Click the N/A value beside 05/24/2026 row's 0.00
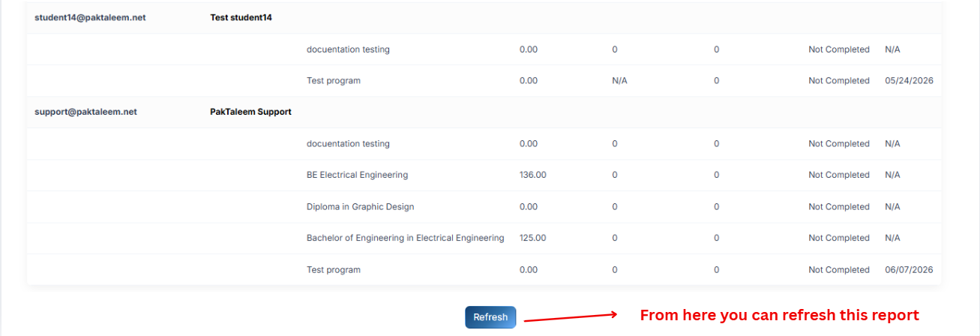980x336 pixels. [x=619, y=80]
